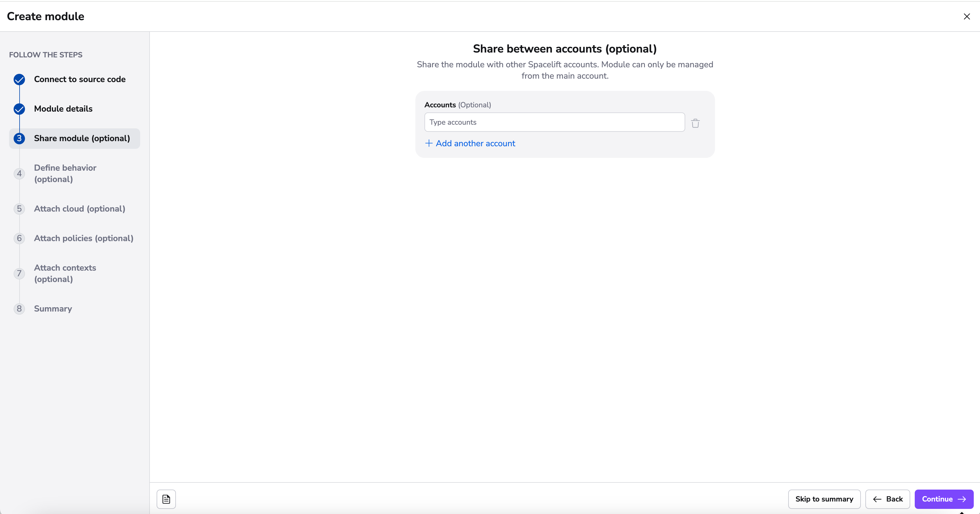Click the trash icon beside accounts field
980x514 pixels.
coord(695,123)
